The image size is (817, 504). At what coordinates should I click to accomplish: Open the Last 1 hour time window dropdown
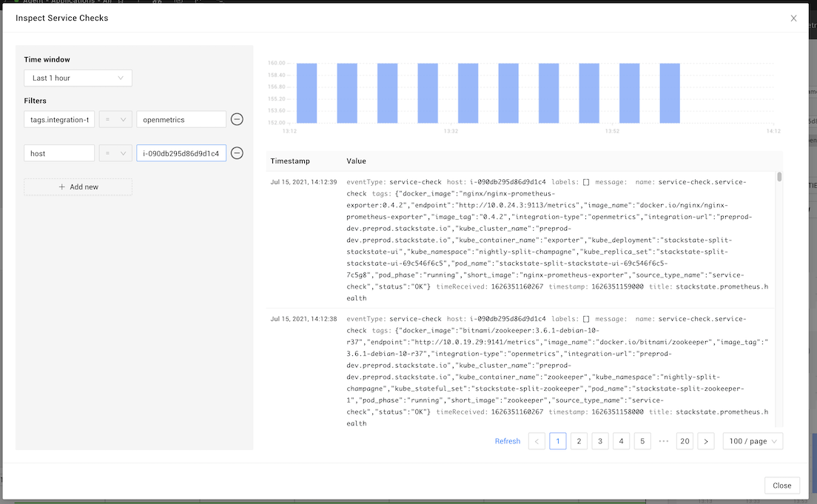(x=78, y=78)
